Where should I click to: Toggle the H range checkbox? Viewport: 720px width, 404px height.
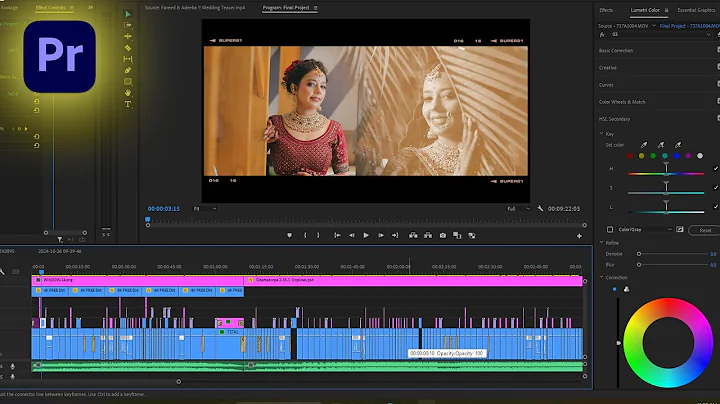click(x=715, y=168)
